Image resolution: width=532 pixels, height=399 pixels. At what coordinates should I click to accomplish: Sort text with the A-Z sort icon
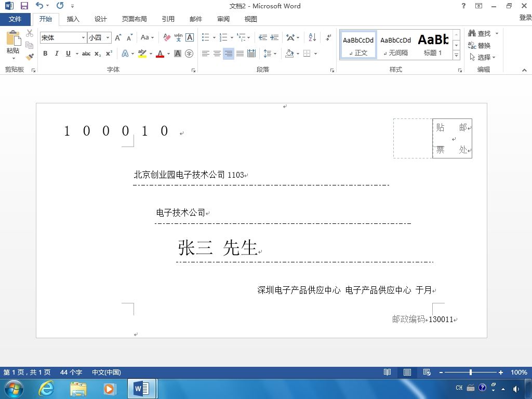click(312, 37)
